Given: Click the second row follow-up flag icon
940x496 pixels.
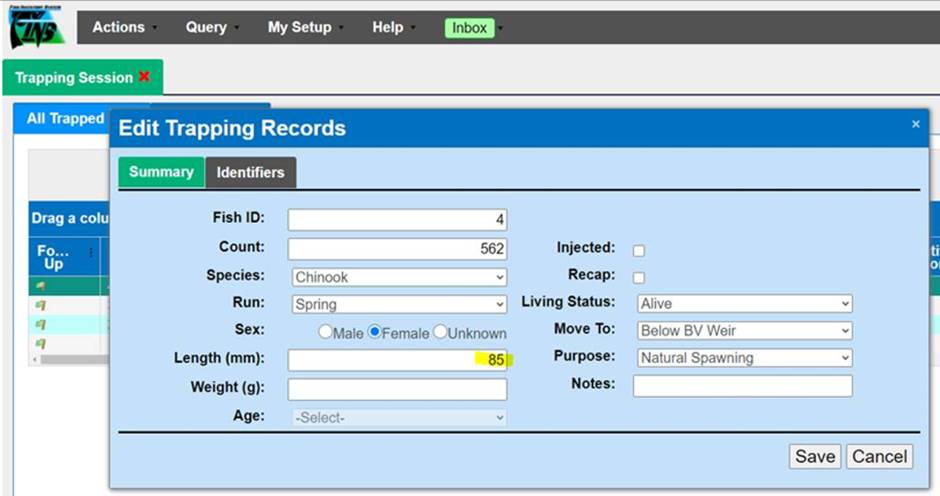Looking at the screenshot, I should point(41,305).
